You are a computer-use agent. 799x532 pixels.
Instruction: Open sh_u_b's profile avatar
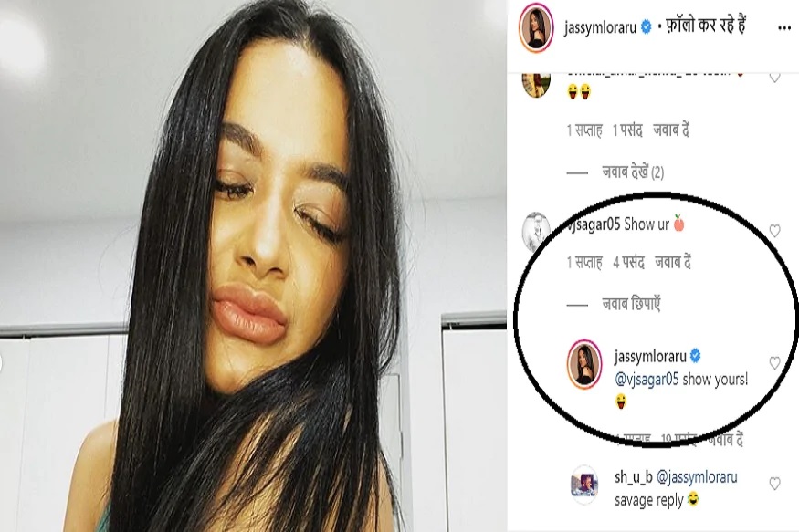pyautogui.click(x=584, y=484)
